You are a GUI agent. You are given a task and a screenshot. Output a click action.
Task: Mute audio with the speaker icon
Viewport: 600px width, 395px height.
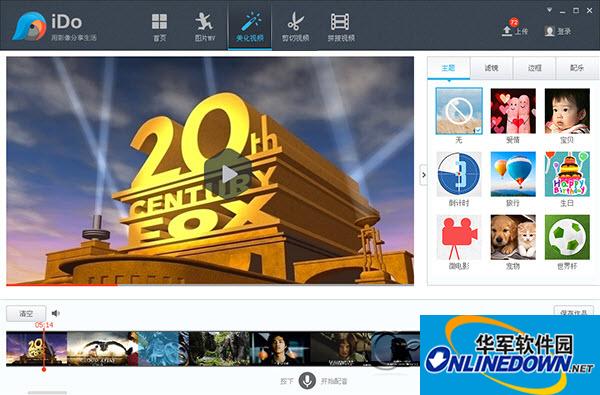click(x=55, y=313)
